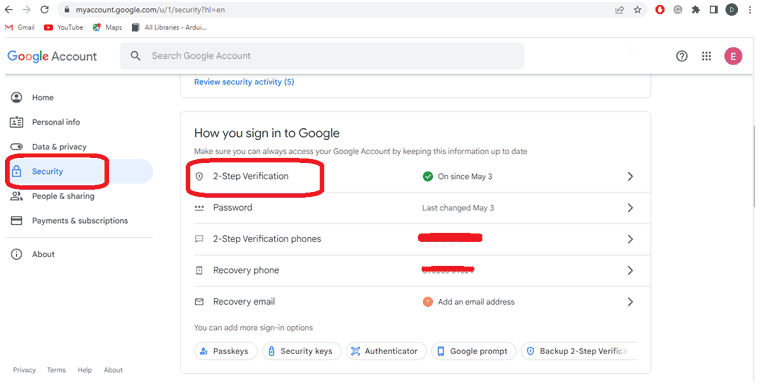Click the Gmail bookmark icon
767x390 pixels.
click(9, 27)
